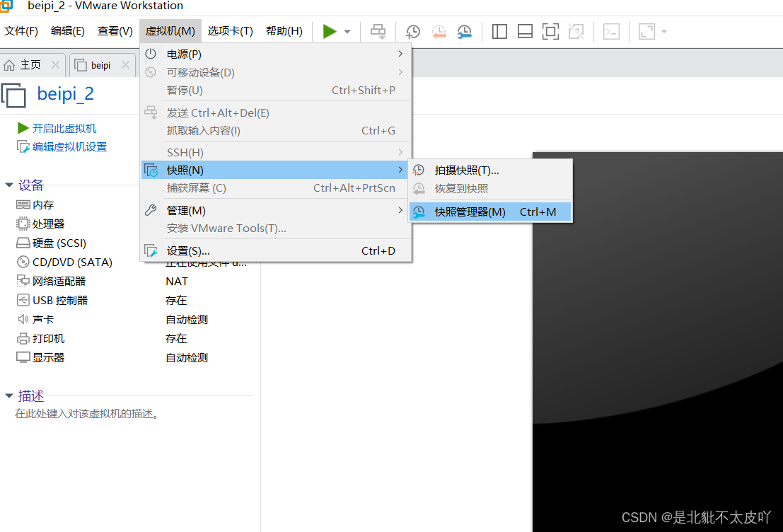
Task: Click the settings icon beside 设置(S)
Action: tap(151, 250)
